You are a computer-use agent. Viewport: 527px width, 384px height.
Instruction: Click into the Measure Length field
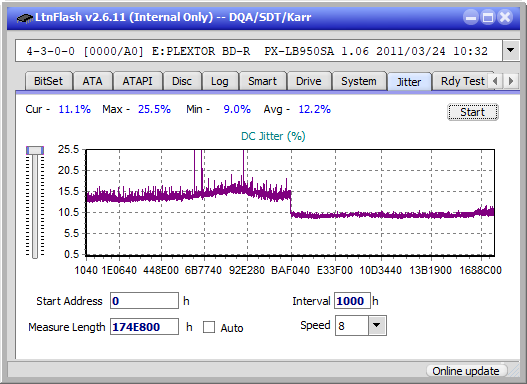click(x=145, y=327)
